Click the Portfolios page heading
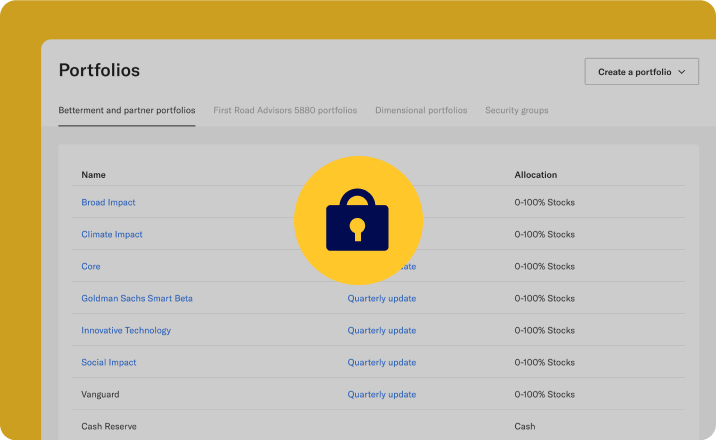 click(99, 70)
